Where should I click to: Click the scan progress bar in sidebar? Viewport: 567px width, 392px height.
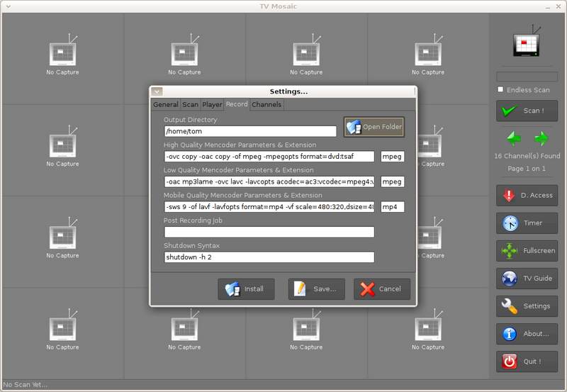click(x=527, y=77)
